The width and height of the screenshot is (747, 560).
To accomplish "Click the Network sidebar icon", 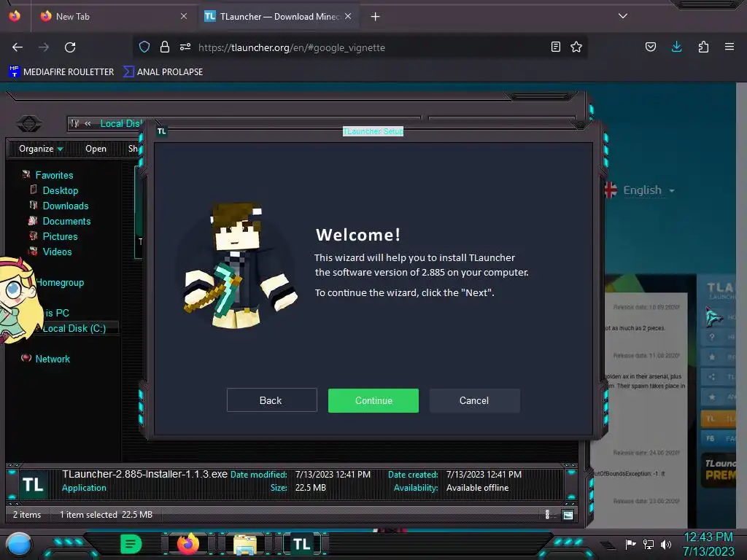I will point(26,358).
